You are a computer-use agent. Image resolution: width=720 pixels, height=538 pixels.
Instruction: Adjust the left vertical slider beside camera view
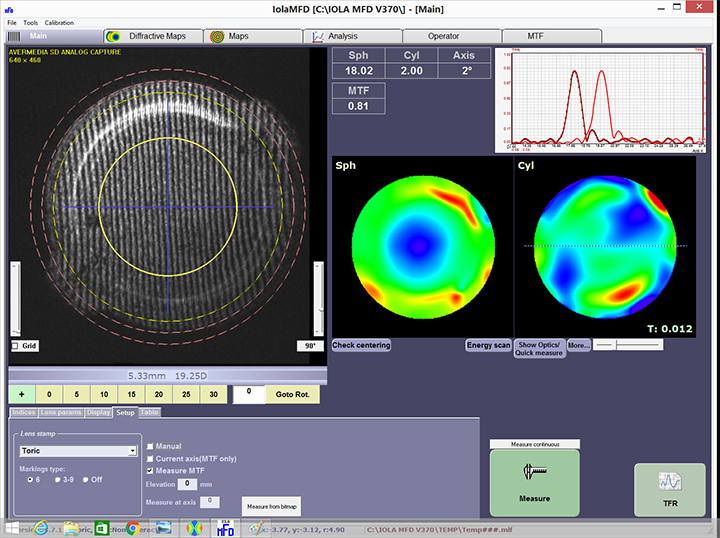coord(16,299)
